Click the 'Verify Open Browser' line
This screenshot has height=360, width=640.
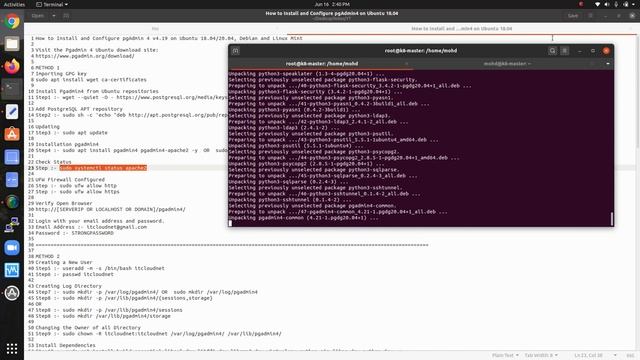(64, 203)
